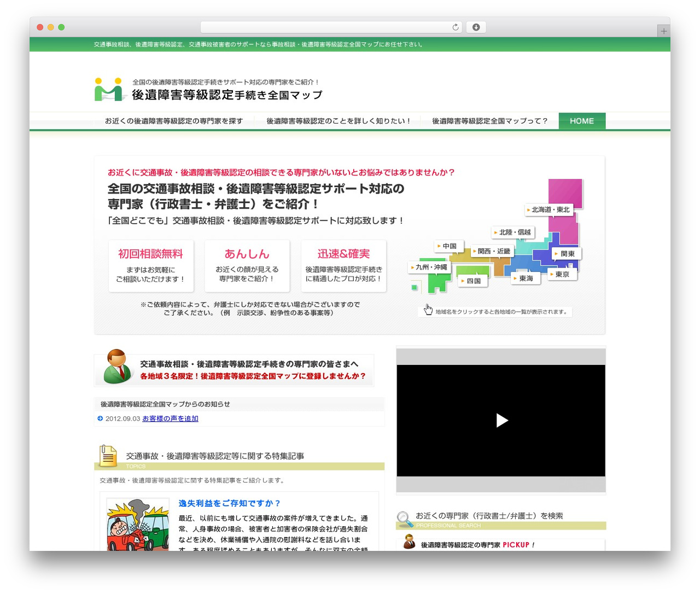Screen dimensions: 700x593
Task: Pick 四国 region label
Action: pos(471,281)
